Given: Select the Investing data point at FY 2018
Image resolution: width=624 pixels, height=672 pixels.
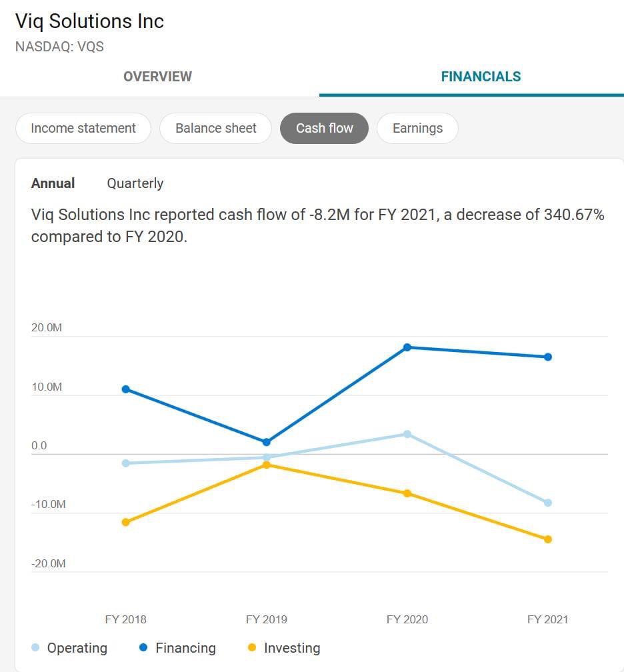Looking at the screenshot, I should pyautogui.click(x=125, y=522).
